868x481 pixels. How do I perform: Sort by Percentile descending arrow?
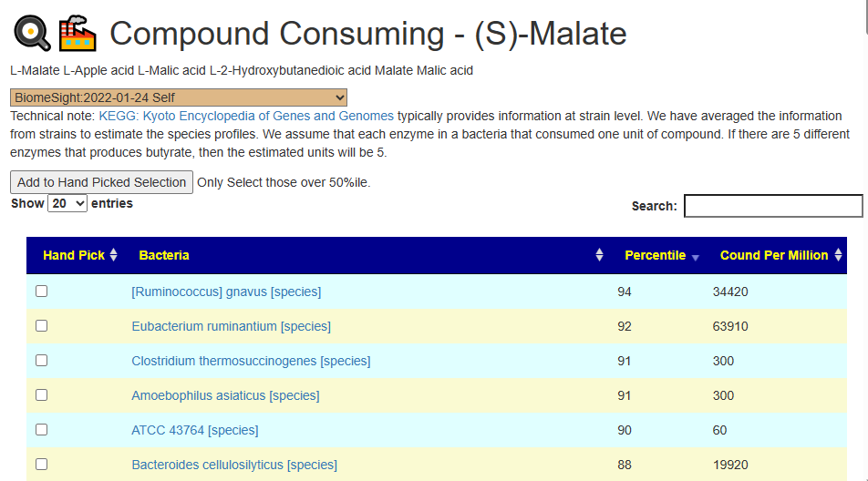696,258
